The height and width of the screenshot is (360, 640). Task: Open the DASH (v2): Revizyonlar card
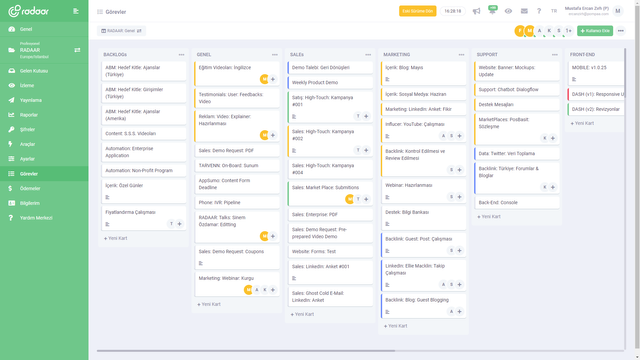pyautogui.click(x=596, y=109)
